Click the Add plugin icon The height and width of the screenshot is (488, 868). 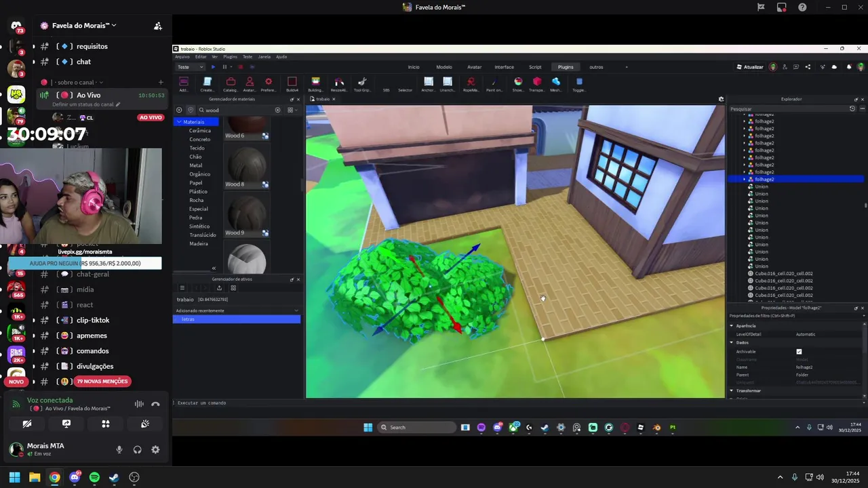tap(184, 84)
